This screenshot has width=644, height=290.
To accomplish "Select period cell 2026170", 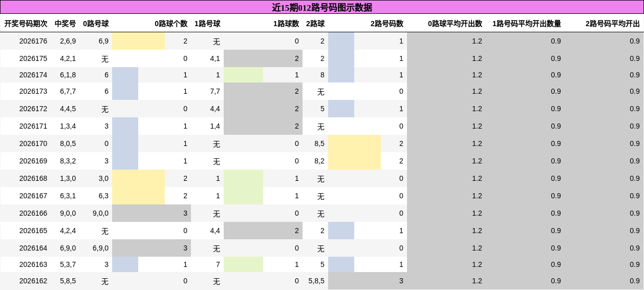I will [x=33, y=143].
